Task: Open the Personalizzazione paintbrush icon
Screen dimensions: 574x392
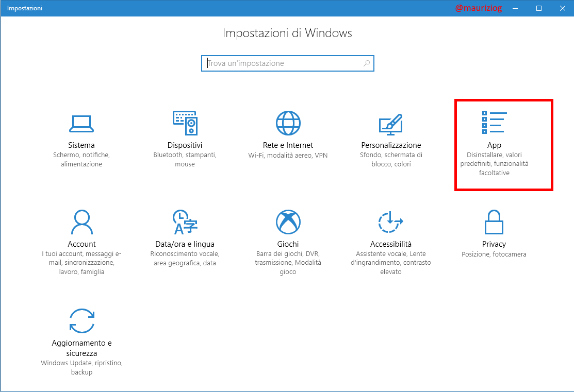Action: pos(391,124)
